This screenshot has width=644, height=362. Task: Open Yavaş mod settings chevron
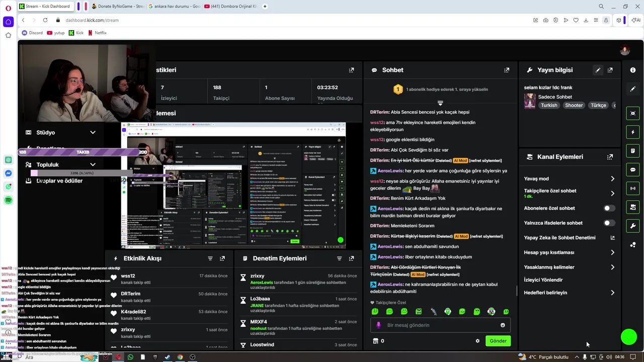(612, 179)
